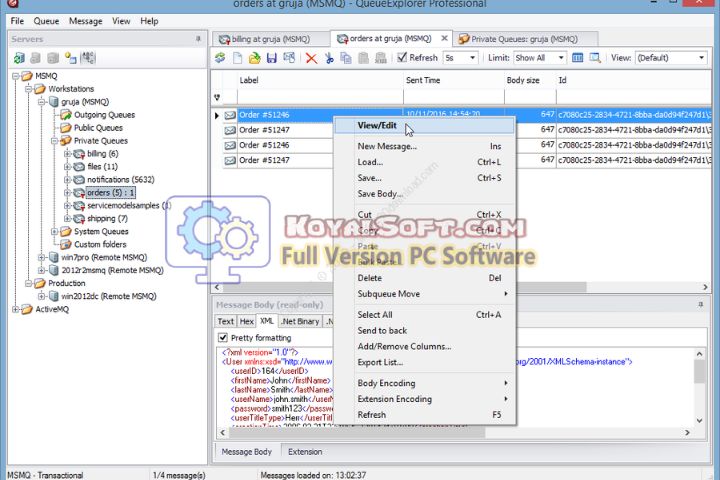Select the shipping (7) queue
720x480 pixels.
(107, 219)
